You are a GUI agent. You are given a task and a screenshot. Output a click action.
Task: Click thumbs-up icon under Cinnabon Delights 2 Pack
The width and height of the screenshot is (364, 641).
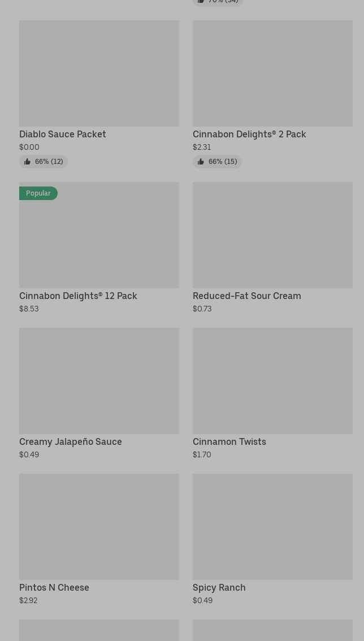pyautogui.click(x=201, y=162)
